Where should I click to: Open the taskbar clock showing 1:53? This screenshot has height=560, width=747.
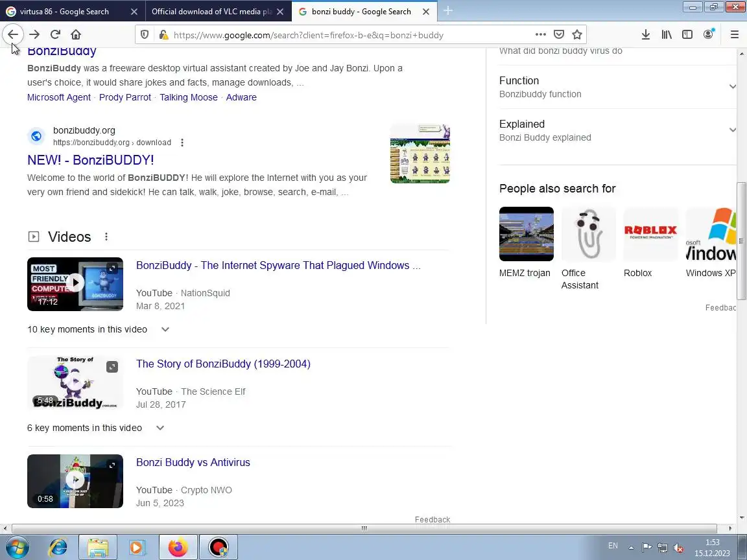pos(712,548)
